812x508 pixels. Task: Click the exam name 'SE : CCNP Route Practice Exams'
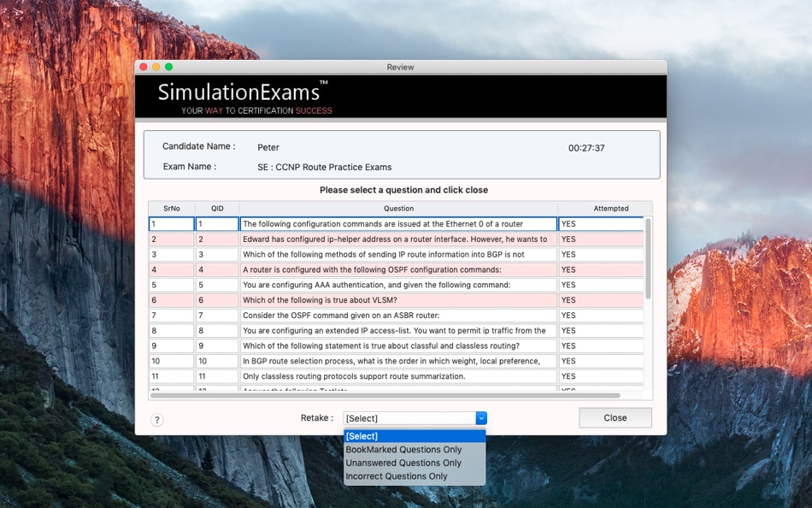[324, 168]
